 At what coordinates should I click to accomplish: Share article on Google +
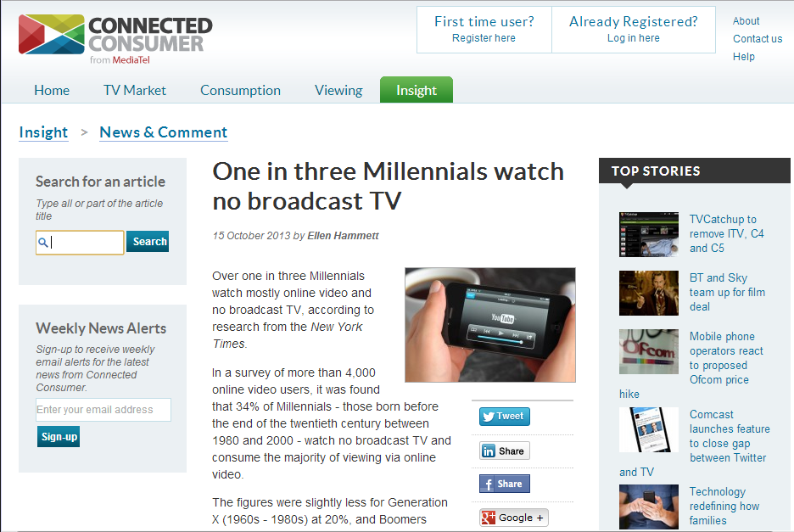[x=513, y=518]
